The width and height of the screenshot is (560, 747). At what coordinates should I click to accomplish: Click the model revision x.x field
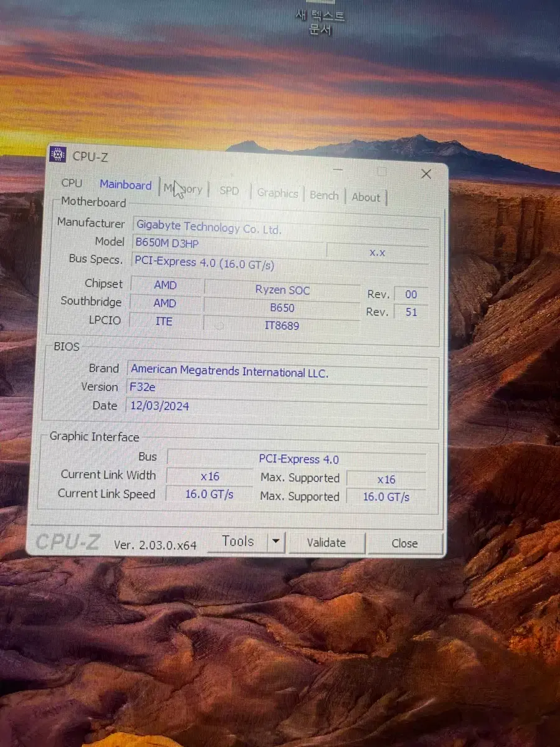[378, 252]
